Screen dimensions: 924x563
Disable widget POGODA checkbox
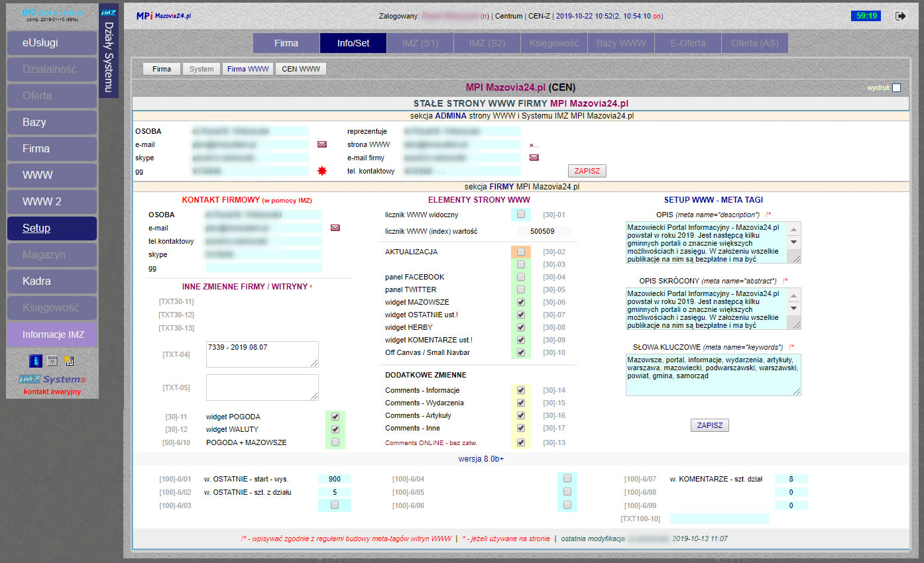point(335,417)
